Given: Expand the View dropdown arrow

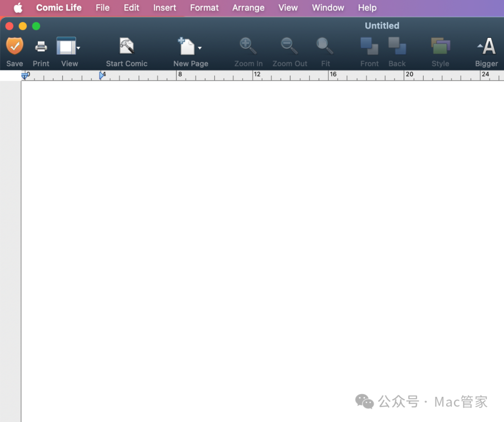Looking at the screenshot, I should click(x=78, y=48).
